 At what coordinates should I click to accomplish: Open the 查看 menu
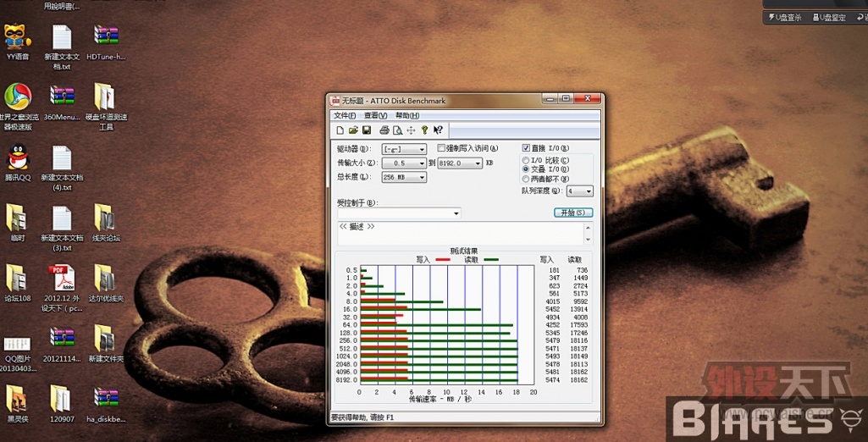tap(375, 116)
